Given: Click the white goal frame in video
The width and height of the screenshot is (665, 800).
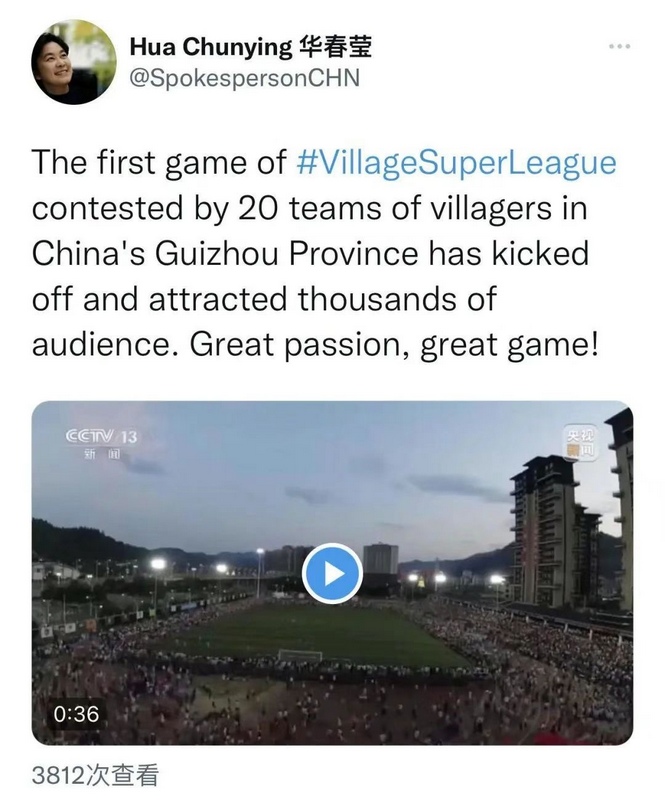Looking at the screenshot, I should [x=299, y=656].
